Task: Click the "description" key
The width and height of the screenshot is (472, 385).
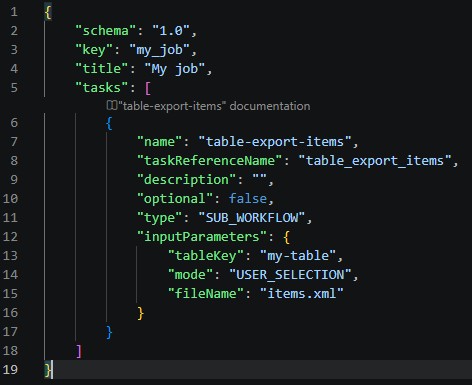Action: click(187, 180)
